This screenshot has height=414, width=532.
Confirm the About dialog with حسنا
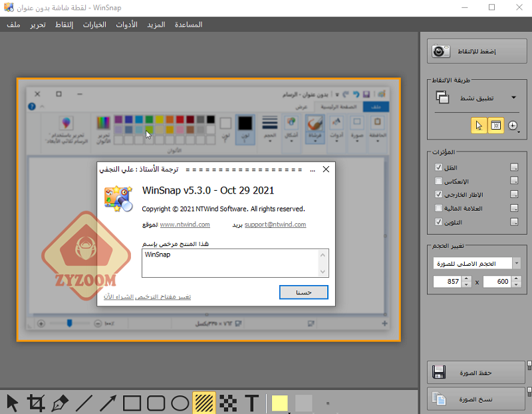pos(304,292)
